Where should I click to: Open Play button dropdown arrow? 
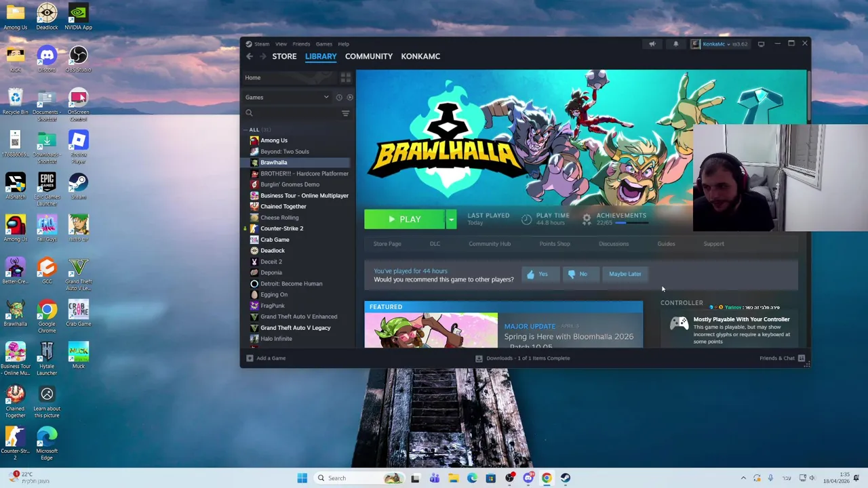point(451,219)
